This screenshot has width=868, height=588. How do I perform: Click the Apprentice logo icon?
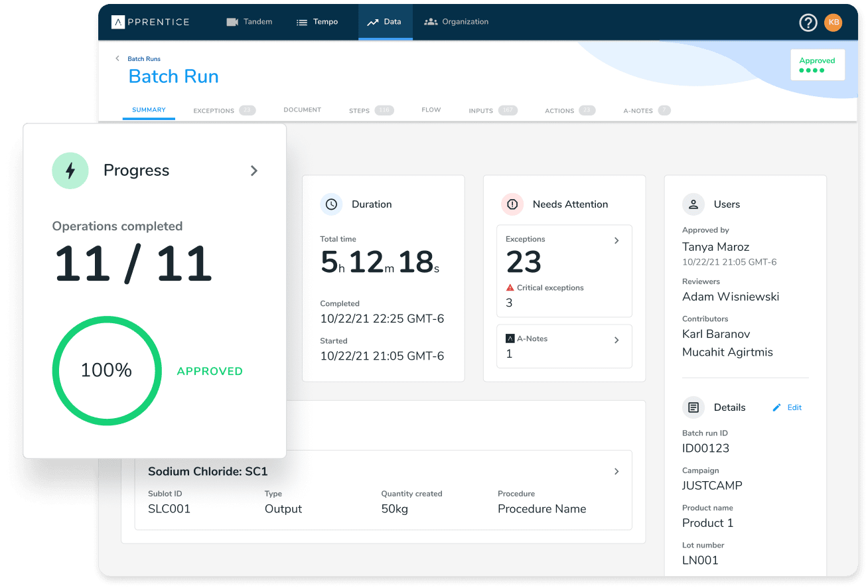[118, 22]
